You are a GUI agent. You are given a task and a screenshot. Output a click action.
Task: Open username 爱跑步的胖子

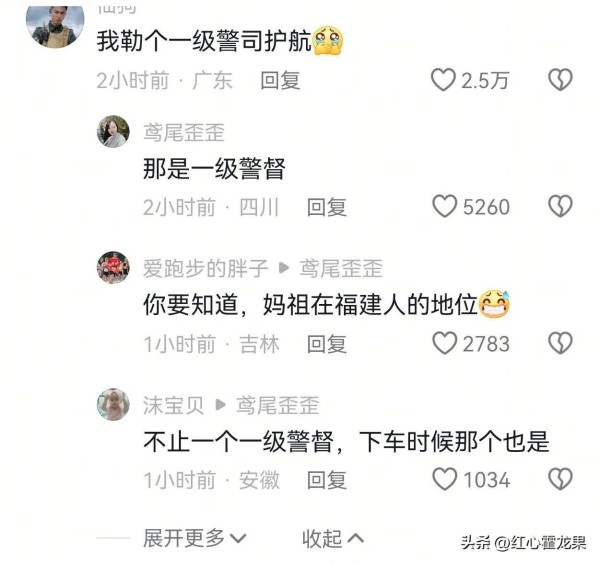[205, 268]
